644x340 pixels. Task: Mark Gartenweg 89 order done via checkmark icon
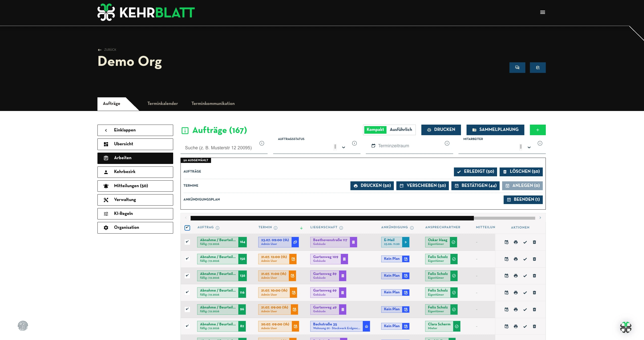point(525,276)
